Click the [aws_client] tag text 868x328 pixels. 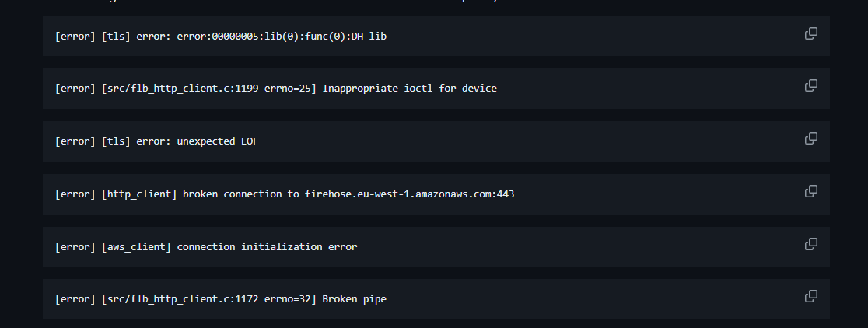coord(136,246)
